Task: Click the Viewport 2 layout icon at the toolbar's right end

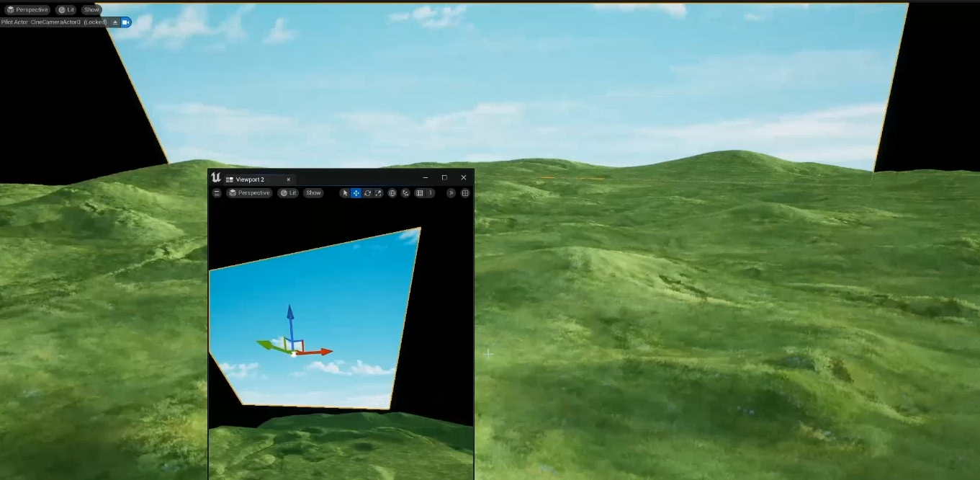Action: click(x=465, y=193)
